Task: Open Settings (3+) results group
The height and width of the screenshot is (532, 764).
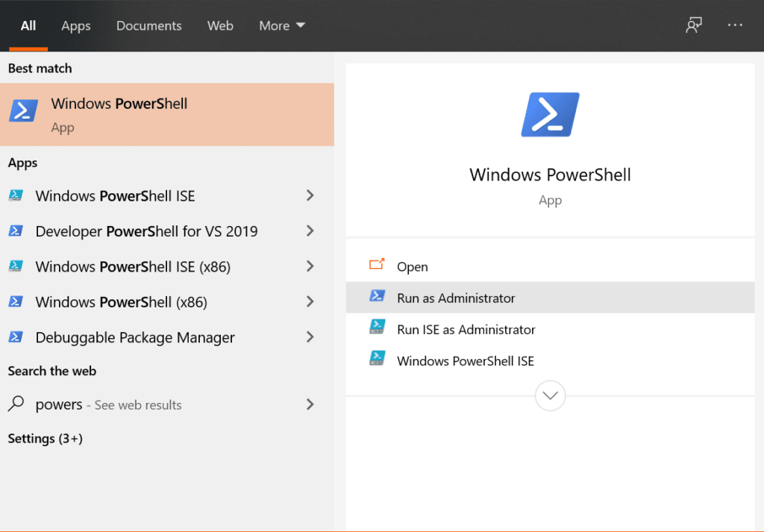Action: pos(46,439)
